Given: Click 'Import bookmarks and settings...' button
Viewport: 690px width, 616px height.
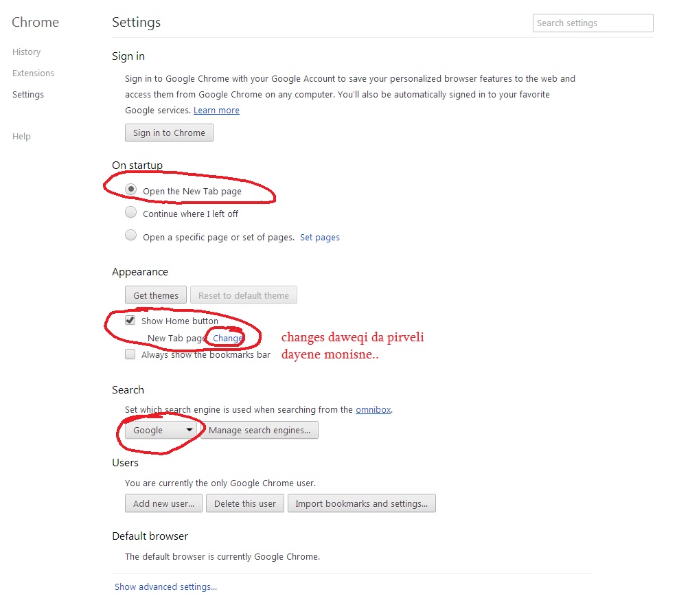Looking at the screenshot, I should 362,503.
